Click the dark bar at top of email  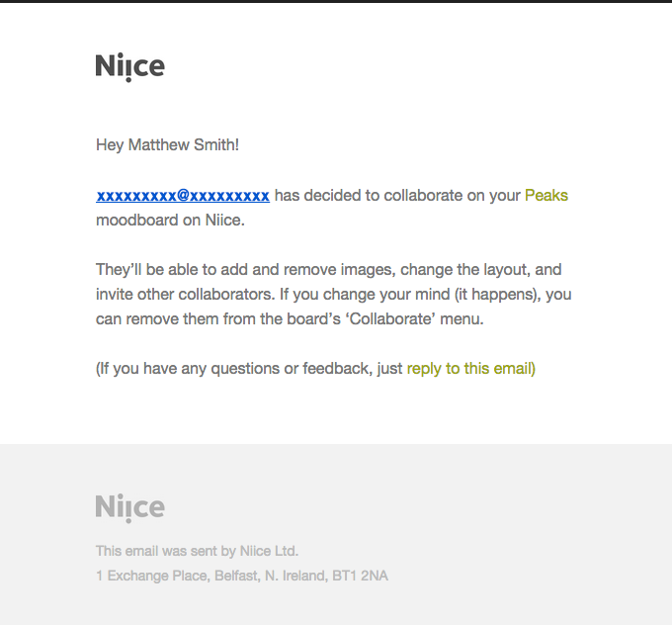click(x=336, y=2)
